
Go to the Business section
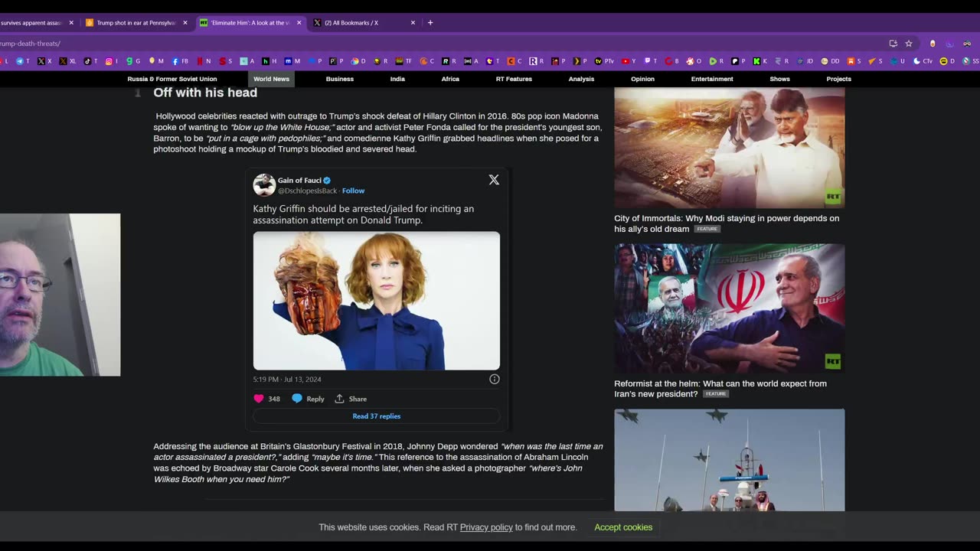pyautogui.click(x=340, y=79)
